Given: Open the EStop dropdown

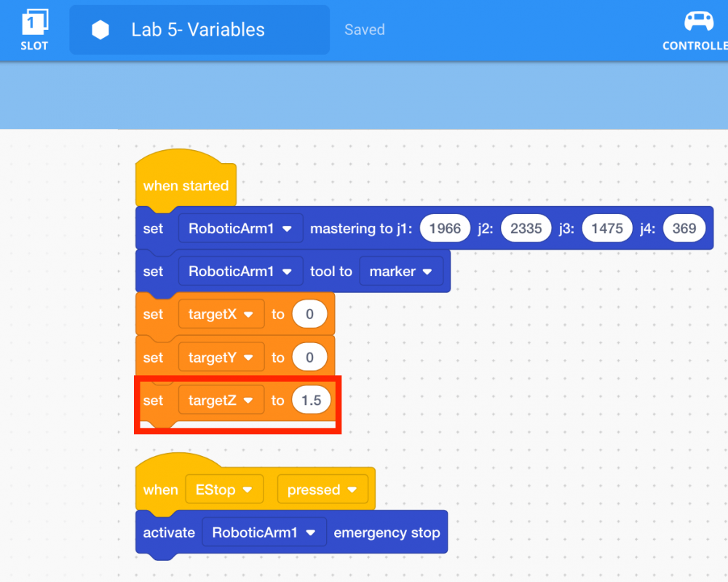Looking at the screenshot, I should coord(223,490).
